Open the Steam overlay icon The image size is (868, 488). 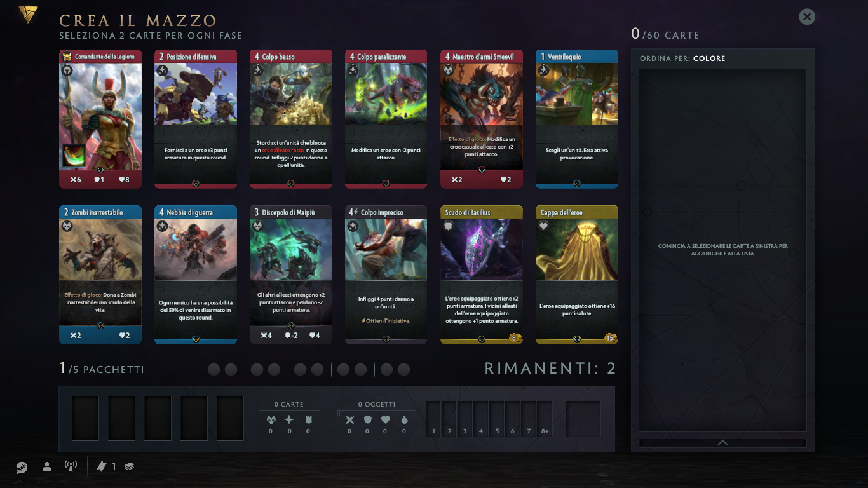(x=22, y=467)
